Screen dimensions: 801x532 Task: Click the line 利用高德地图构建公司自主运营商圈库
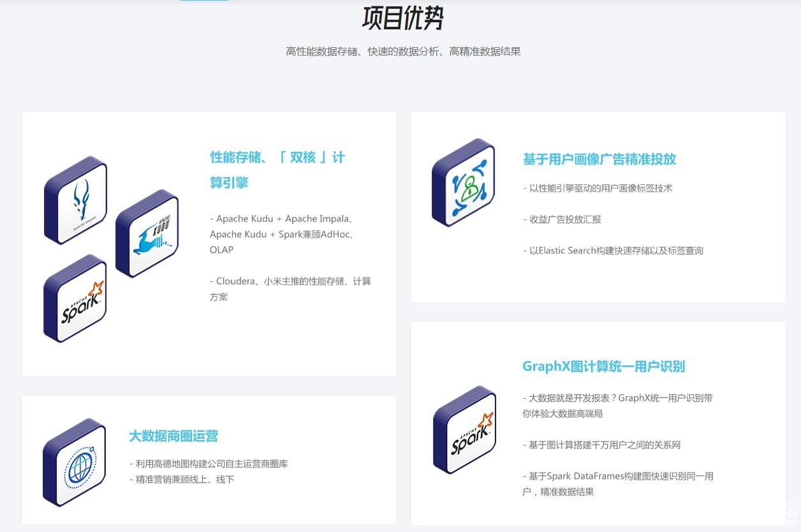point(209,464)
